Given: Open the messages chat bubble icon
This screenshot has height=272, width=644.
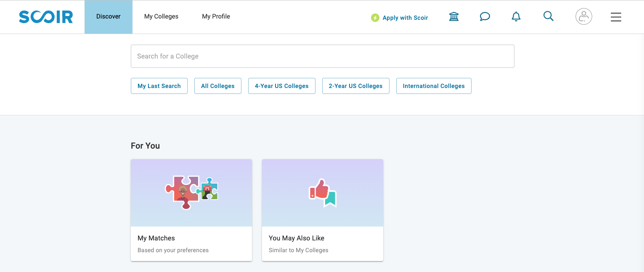Looking at the screenshot, I should tap(485, 16).
